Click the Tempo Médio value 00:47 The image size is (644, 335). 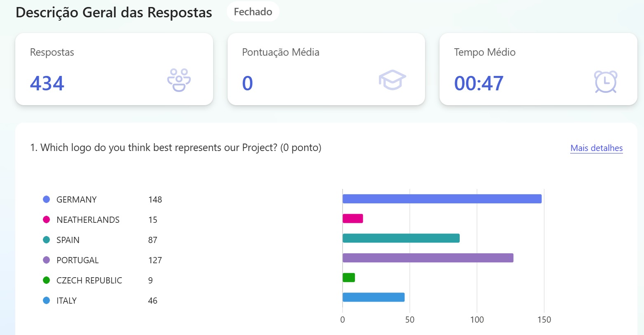(479, 83)
